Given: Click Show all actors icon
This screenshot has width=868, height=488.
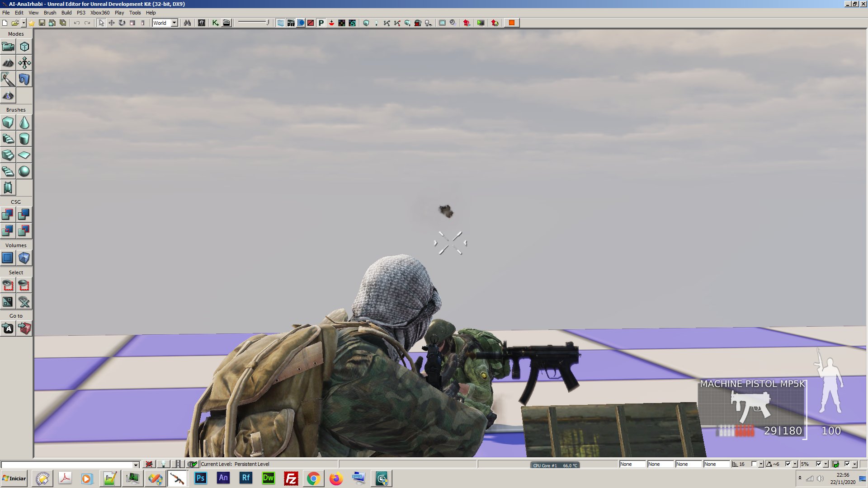Looking at the screenshot, I should coord(24,301).
